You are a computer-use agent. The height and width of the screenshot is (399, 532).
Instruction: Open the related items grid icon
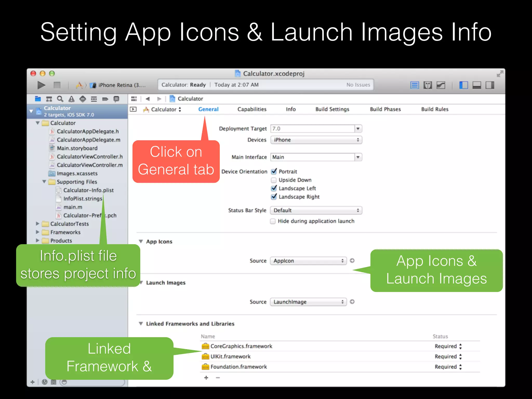[x=134, y=99]
